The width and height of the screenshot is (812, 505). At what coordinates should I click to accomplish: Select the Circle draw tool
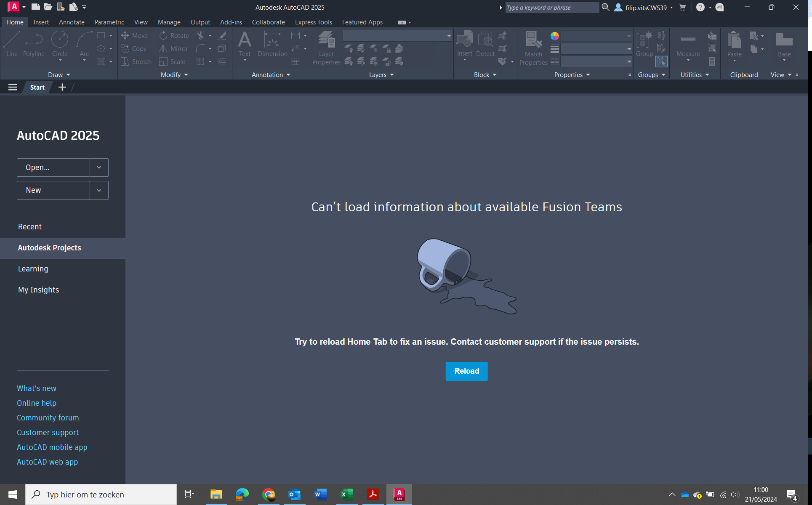(60, 44)
